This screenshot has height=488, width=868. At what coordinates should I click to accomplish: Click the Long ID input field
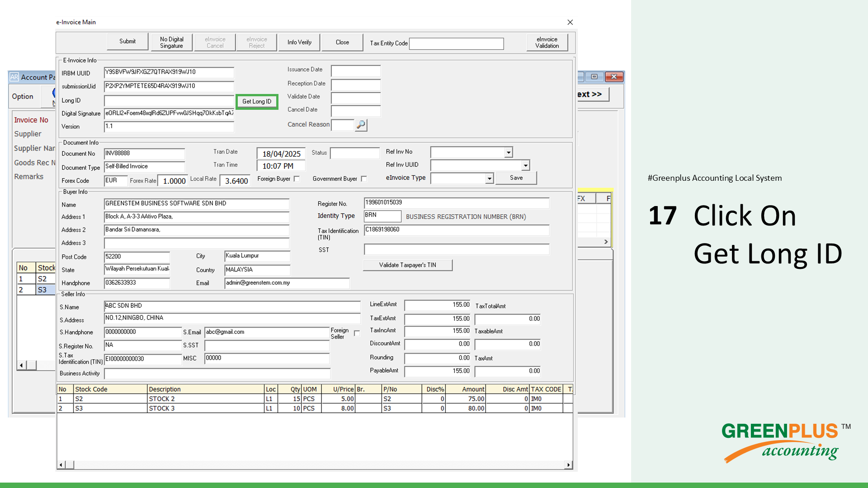[169, 101]
